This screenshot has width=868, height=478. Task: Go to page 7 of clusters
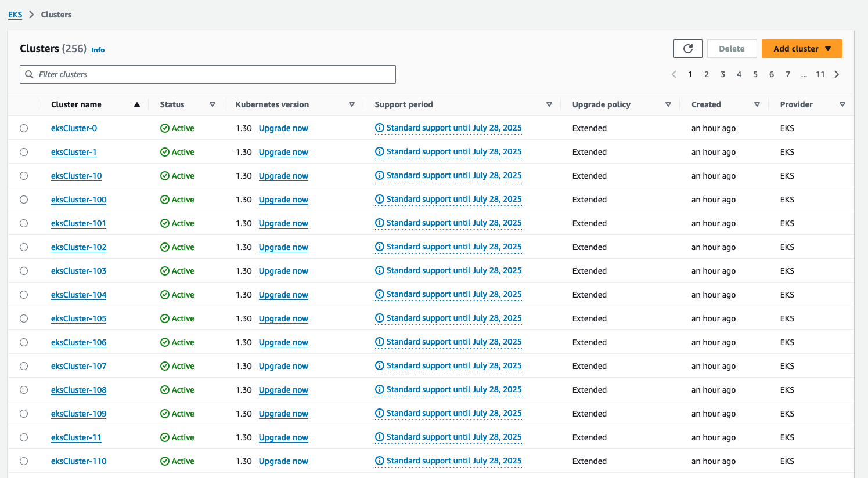pos(788,74)
